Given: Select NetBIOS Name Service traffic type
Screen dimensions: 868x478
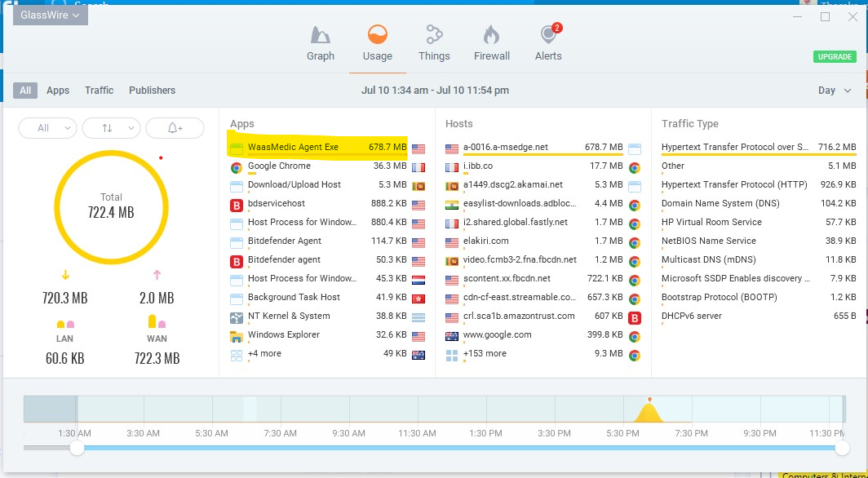Looking at the screenshot, I should (759, 241).
